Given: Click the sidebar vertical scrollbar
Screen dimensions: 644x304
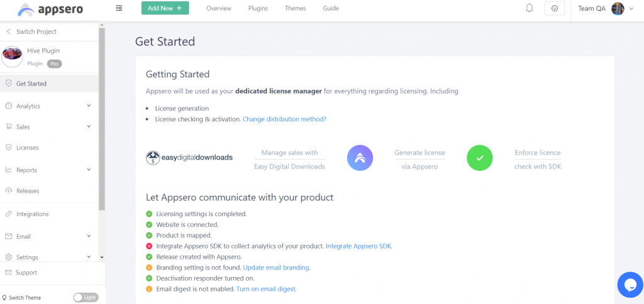Looking at the screenshot, I should (102, 119).
